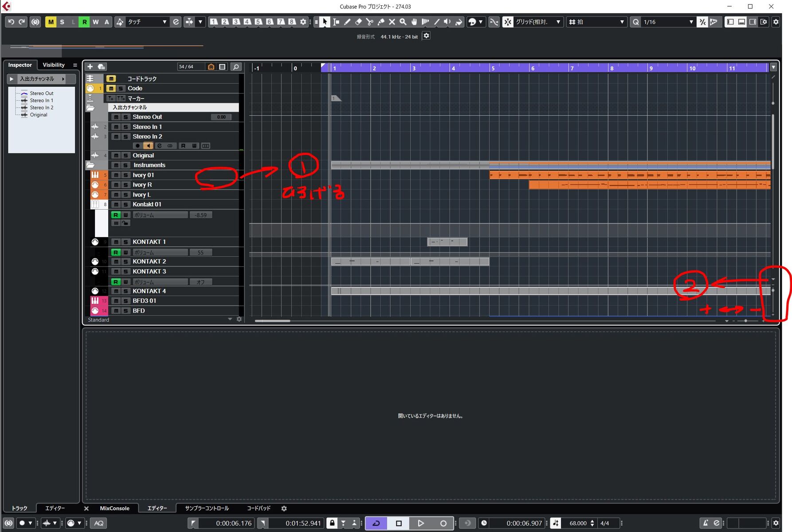Click the horizontal scrollbar of the arrangement
The height and width of the screenshot is (532, 792).
pyautogui.click(x=272, y=321)
